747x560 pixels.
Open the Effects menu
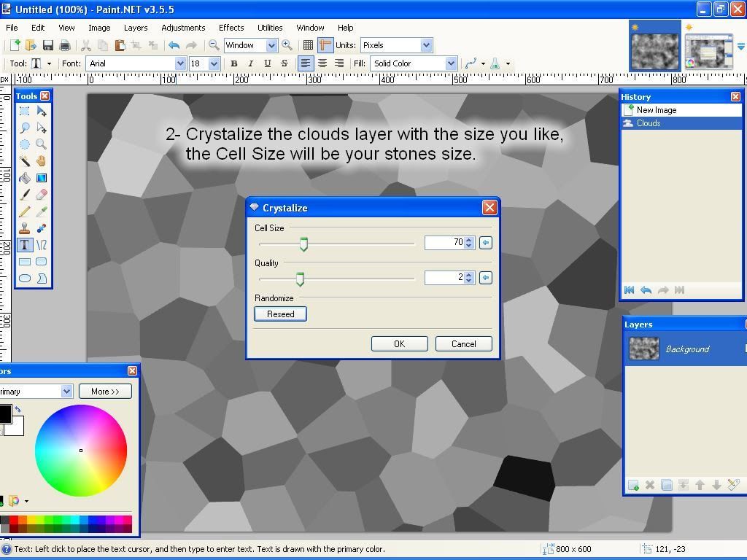click(231, 28)
